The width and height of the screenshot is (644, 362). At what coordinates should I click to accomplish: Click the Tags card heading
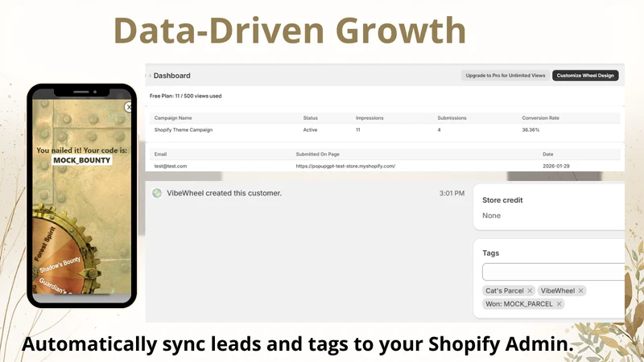[x=490, y=253]
